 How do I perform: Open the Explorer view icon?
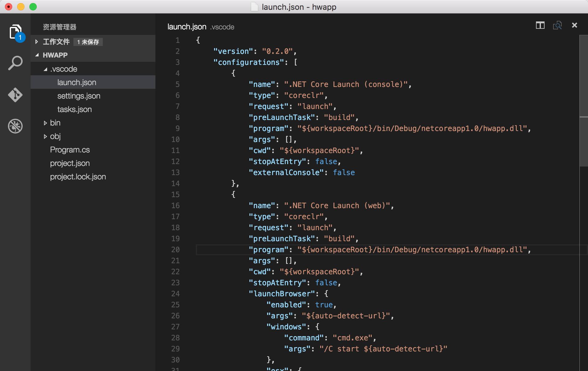[15, 32]
